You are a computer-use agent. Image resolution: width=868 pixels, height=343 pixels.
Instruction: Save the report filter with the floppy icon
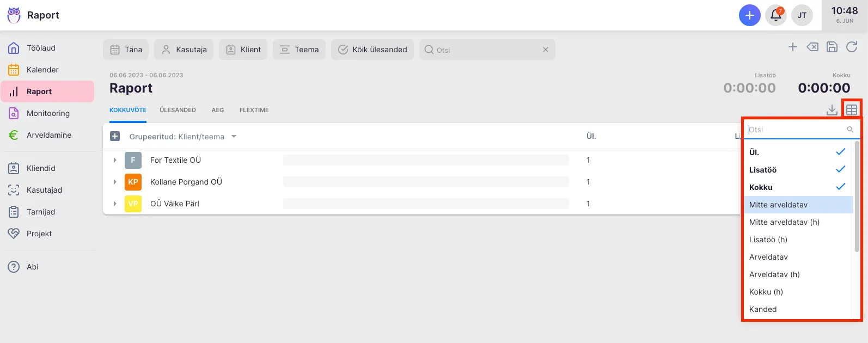click(x=832, y=47)
